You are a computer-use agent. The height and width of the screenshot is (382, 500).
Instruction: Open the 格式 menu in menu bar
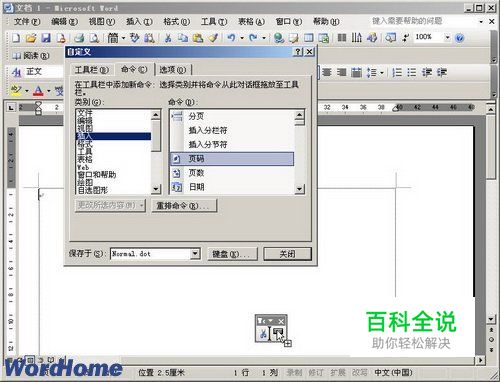(176, 22)
